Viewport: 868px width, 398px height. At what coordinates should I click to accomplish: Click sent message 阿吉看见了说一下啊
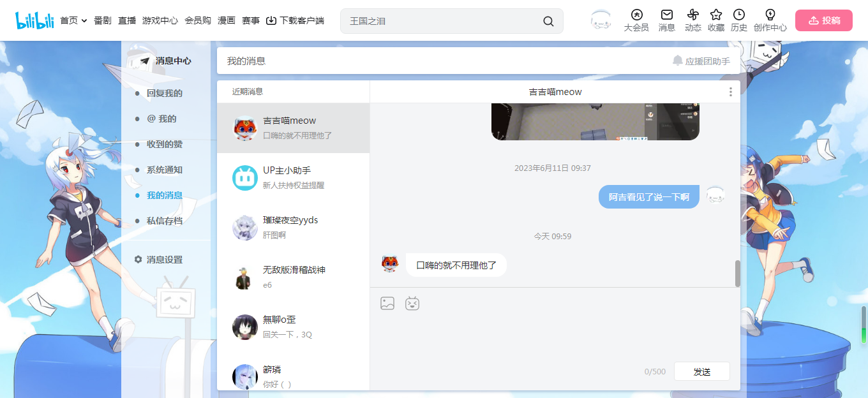tap(649, 196)
